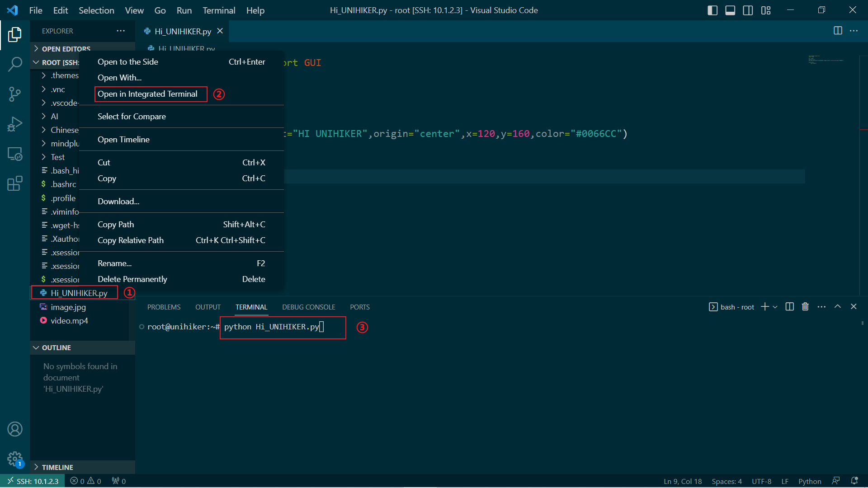Toggle bottom panel visibility
Screen dimensions: 868x488
[730, 10]
